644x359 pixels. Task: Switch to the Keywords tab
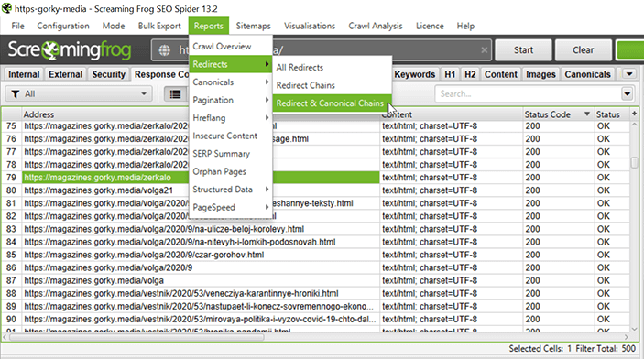414,74
